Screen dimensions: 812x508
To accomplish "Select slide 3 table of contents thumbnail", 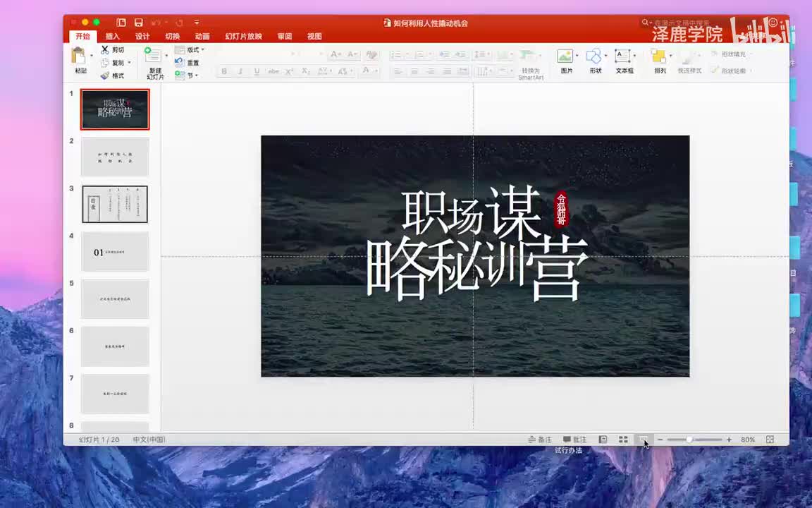I will click(115, 204).
